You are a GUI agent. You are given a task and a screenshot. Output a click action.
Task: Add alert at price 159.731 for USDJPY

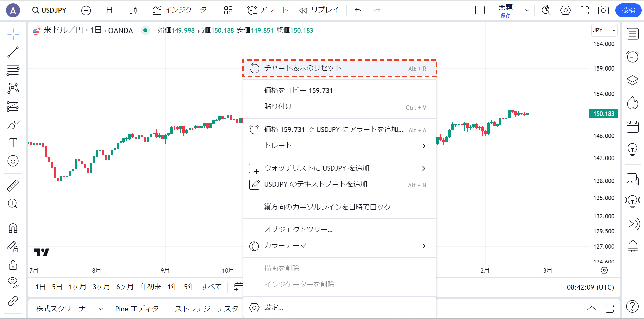pos(339,130)
